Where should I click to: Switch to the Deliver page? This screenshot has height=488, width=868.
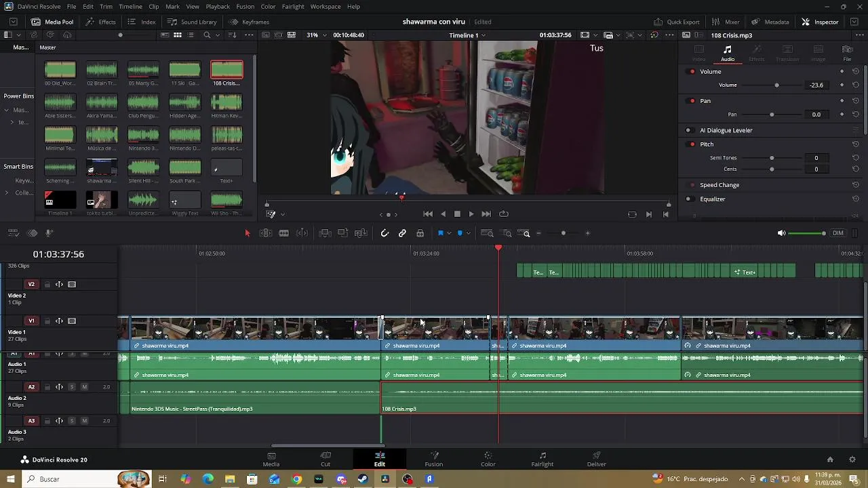click(597, 459)
